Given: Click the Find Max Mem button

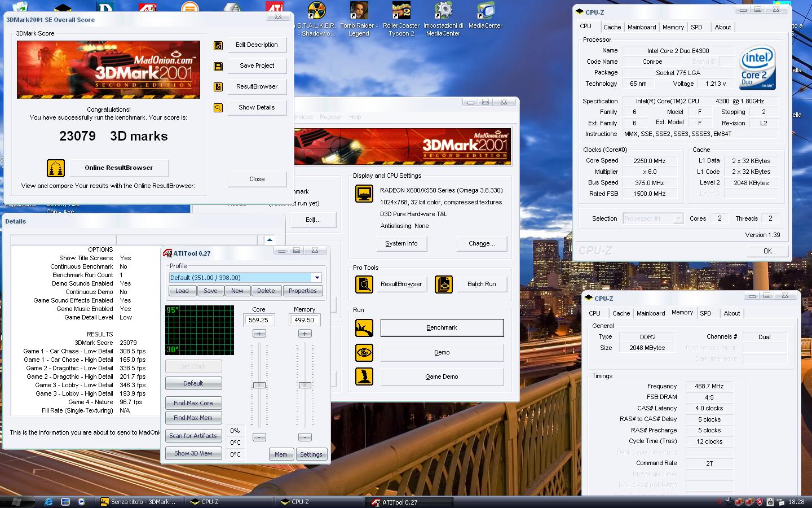Looking at the screenshot, I should 193,418.
